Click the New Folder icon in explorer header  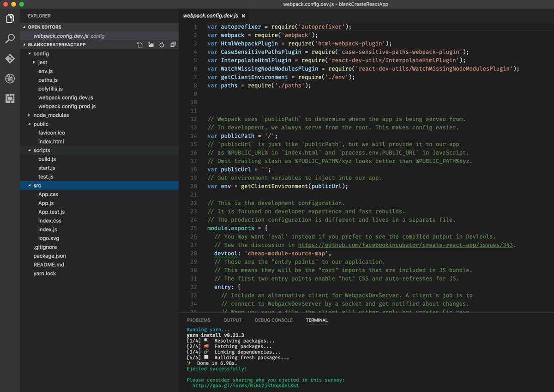point(151,45)
